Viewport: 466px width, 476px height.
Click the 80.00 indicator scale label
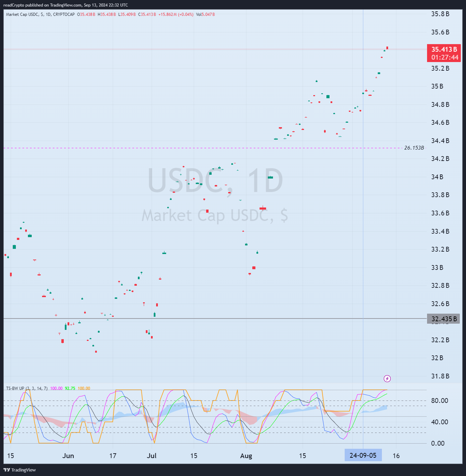coord(439,401)
